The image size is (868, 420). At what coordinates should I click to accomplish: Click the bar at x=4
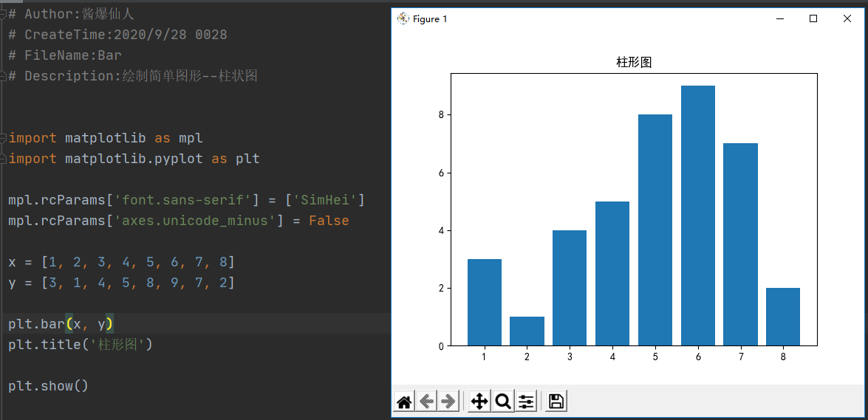(x=612, y=274)
